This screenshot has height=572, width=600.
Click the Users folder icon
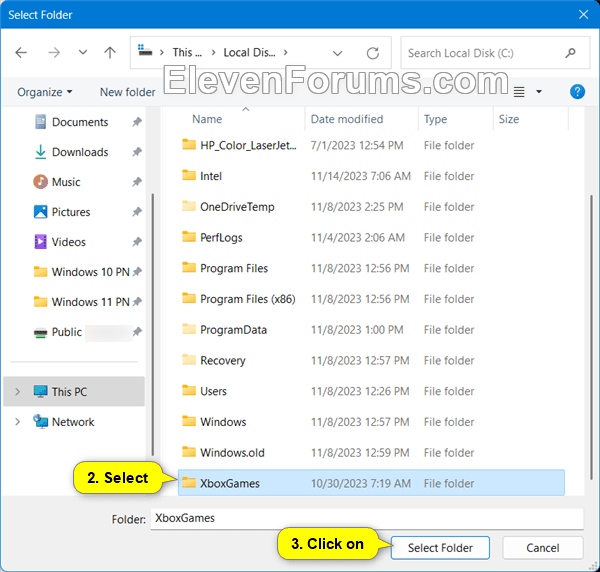189,390
